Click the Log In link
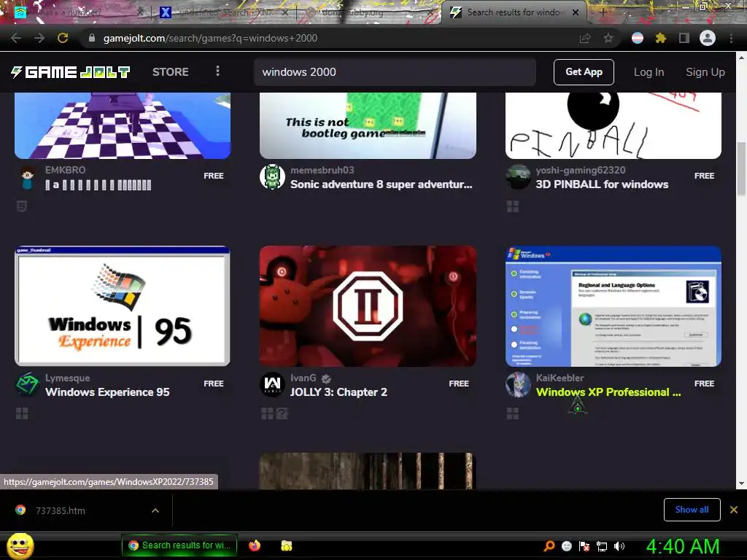The width and height of the screenshot is (747, 560). tap(649, 72)
